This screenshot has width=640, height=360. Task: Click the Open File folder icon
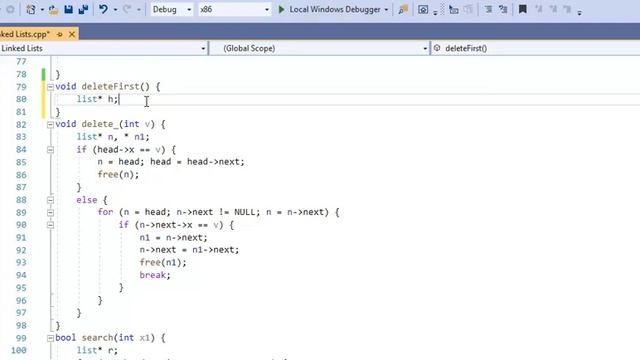pos(53,9)
